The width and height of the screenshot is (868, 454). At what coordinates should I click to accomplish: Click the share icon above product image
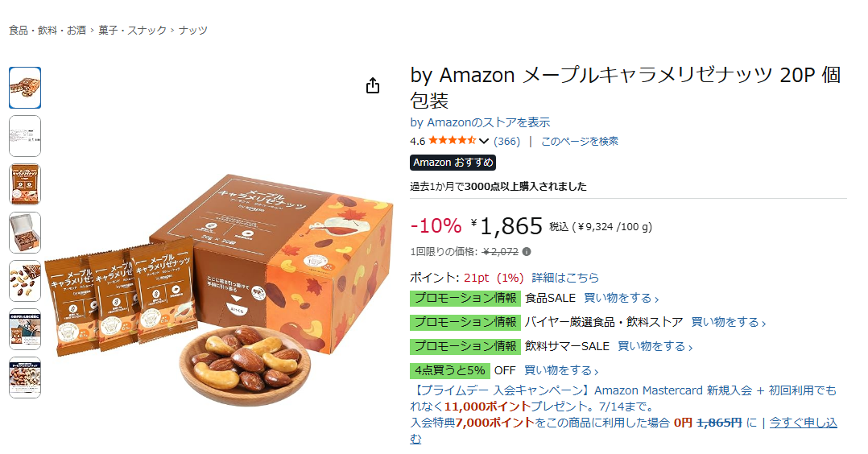(x=373, y=86)
